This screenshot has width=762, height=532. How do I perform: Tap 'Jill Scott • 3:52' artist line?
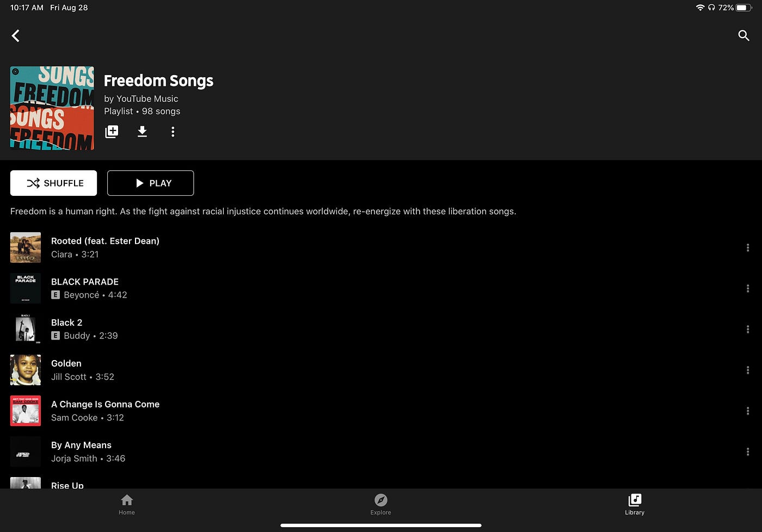pyautogui.click(x=83, y=376)
